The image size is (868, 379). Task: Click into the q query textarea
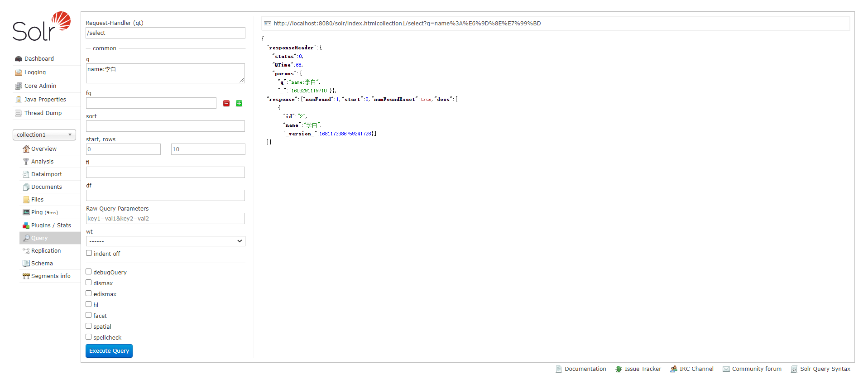point(166,73)
